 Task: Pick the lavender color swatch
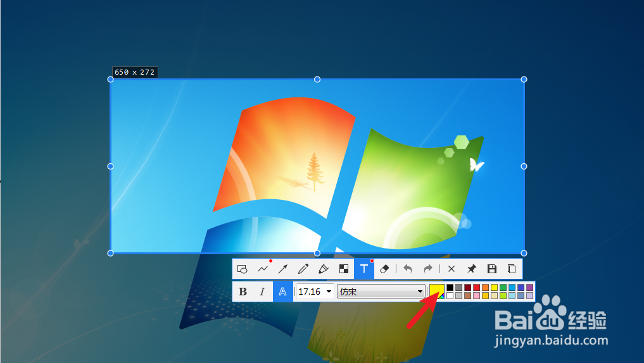[x=530, y=295]
